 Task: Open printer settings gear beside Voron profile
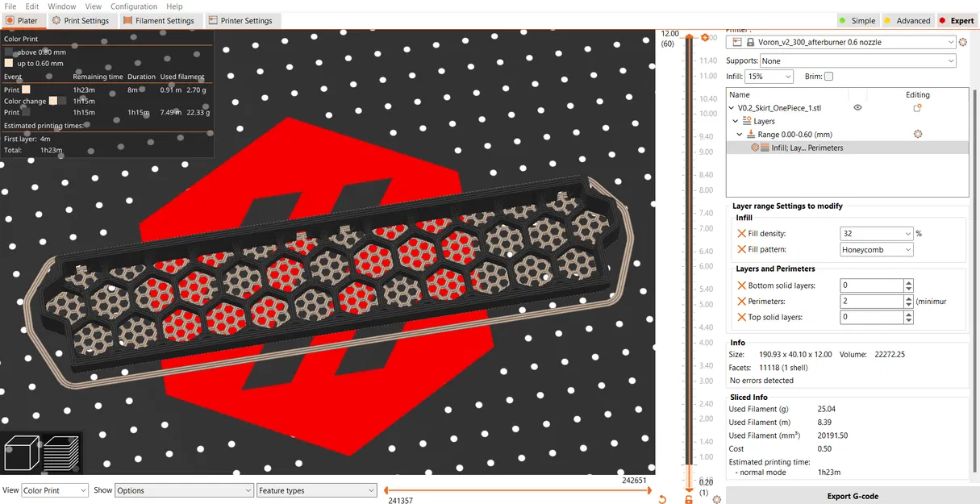(963, 42)
